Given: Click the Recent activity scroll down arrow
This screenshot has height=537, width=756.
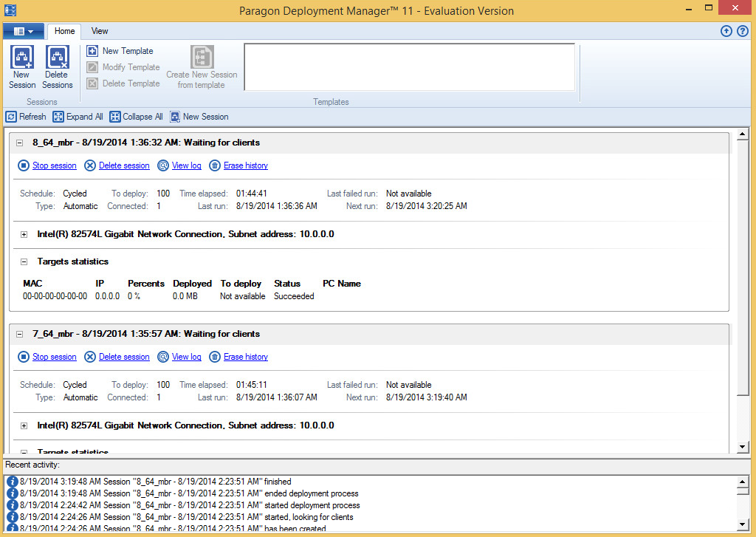Looking at the screenshot, I should pyautogui.click(x=743, y=524).
